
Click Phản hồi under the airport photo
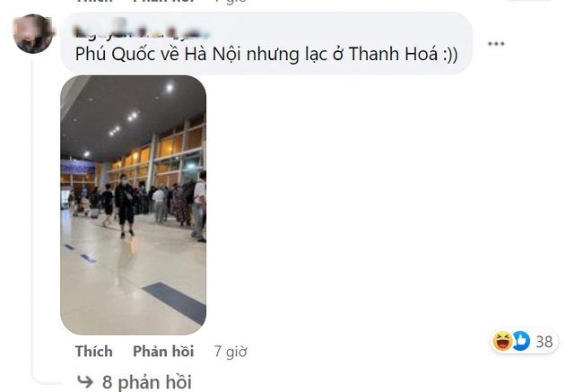(x=163, y=352)
